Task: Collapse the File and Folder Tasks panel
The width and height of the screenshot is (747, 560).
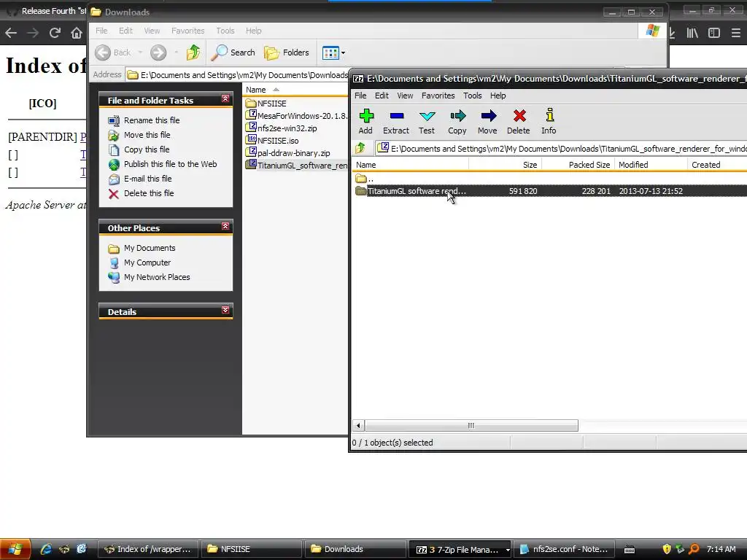Action: 225,98
